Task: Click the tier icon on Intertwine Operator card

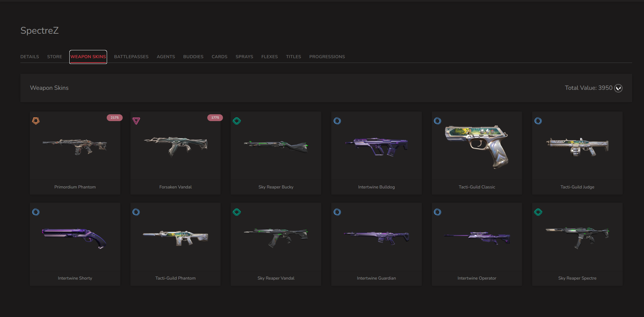Action: [438, 212]
